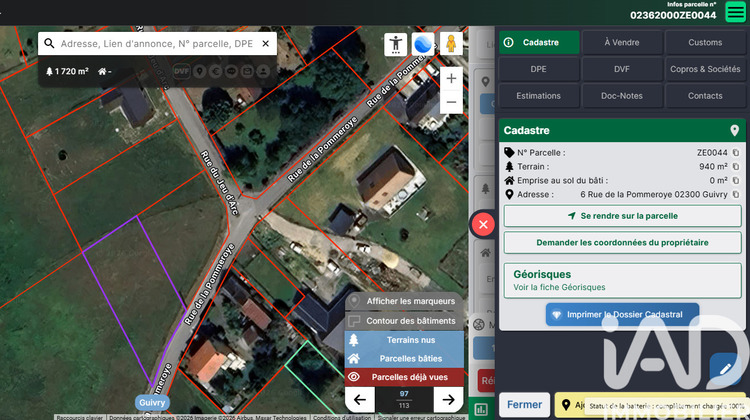Click the blue pencil edit icon
The width and height of the screenshot is (750, 420).
(x=723, y=370)
